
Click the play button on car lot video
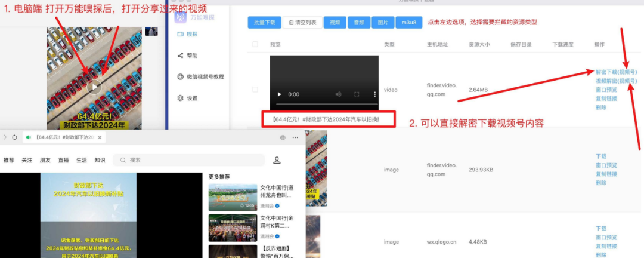[94, 87]
